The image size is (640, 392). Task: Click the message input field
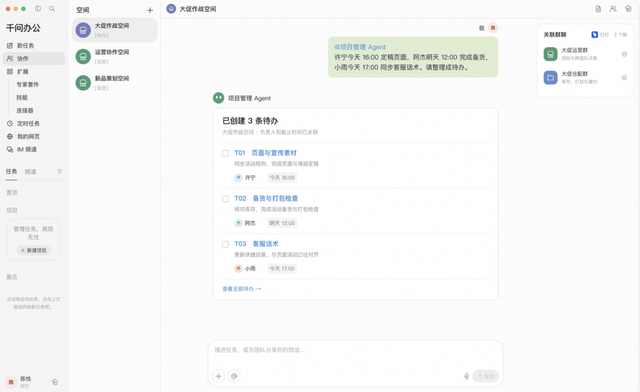point(355,354)
